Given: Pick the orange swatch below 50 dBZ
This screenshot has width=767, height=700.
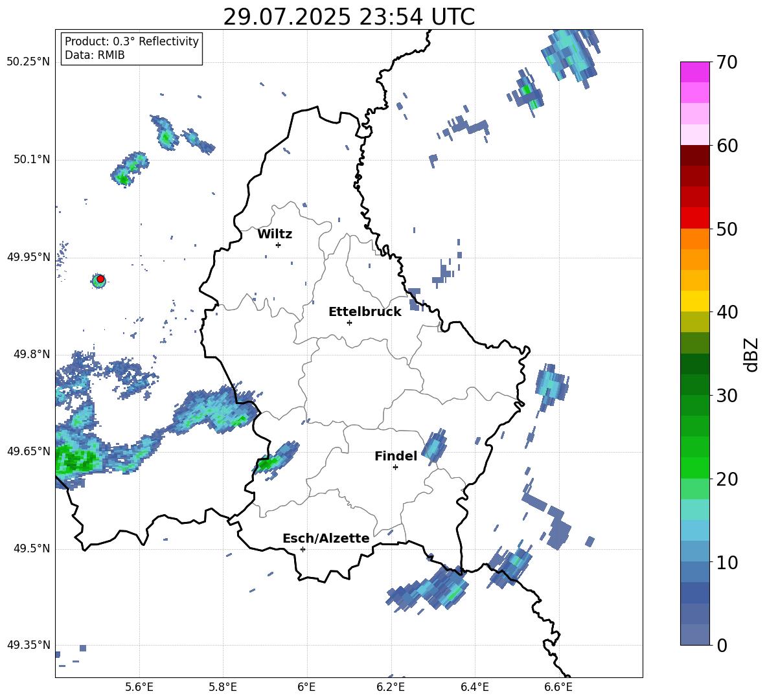Looking at the screenshot, I should 694,238.
